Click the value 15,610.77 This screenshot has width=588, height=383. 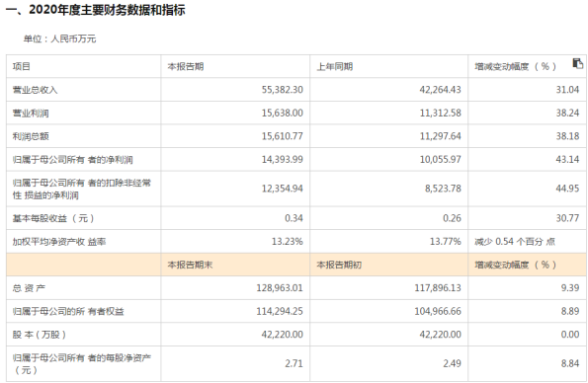point(283,136)
